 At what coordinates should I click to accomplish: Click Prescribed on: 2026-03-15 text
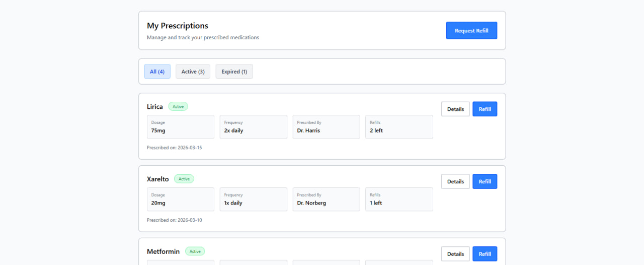174,148
